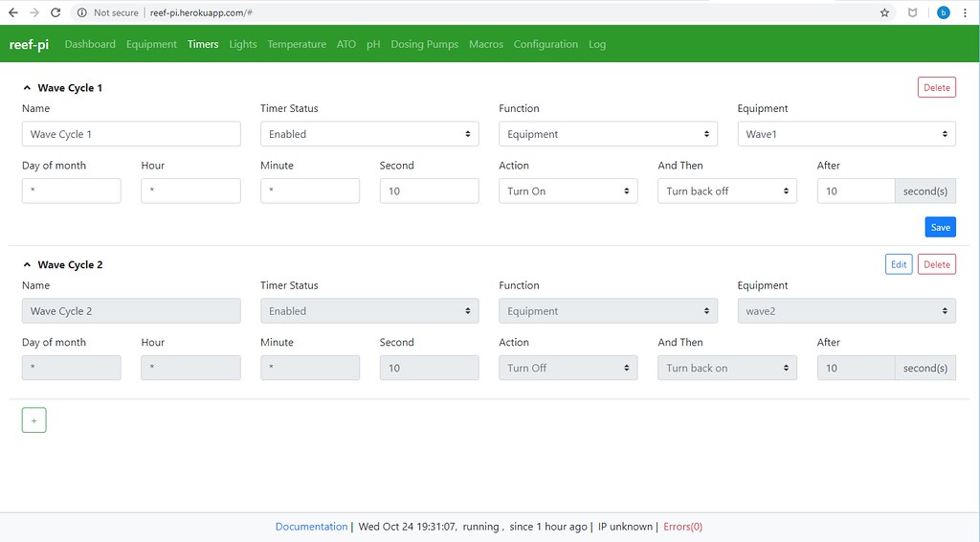This screenshot has width=980, height=542.
Task: Open the Configuration tab
Action: 546,44
